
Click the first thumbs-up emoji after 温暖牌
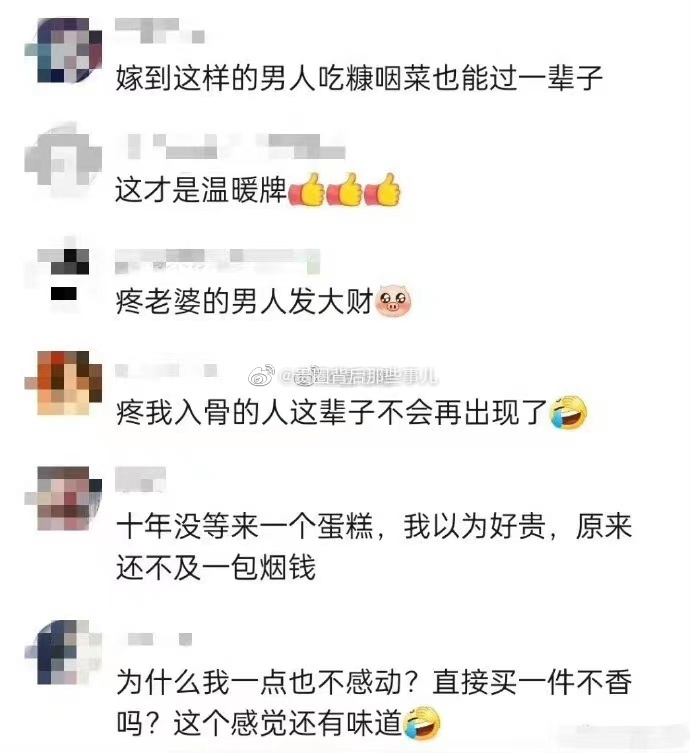(x=307, y=190)
